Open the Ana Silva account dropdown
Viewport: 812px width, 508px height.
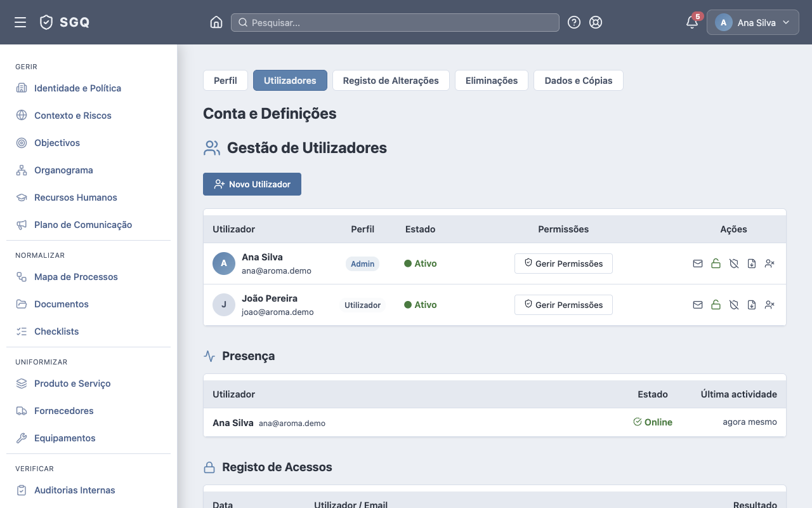click(x=753, y=22)
